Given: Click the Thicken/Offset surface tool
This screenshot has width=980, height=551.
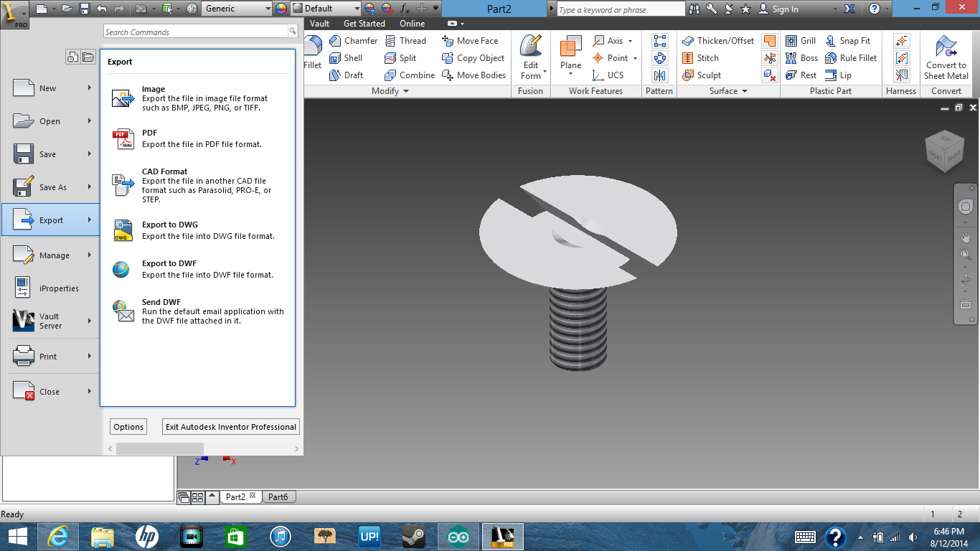Looking at the screenshot, I should pyautogui.click(x=718, y=41).
